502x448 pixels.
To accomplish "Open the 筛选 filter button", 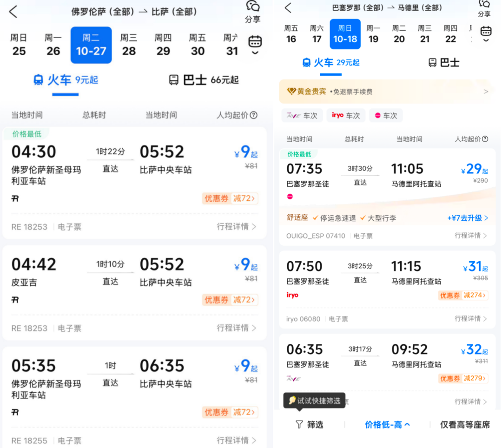I will click(309, 425).
